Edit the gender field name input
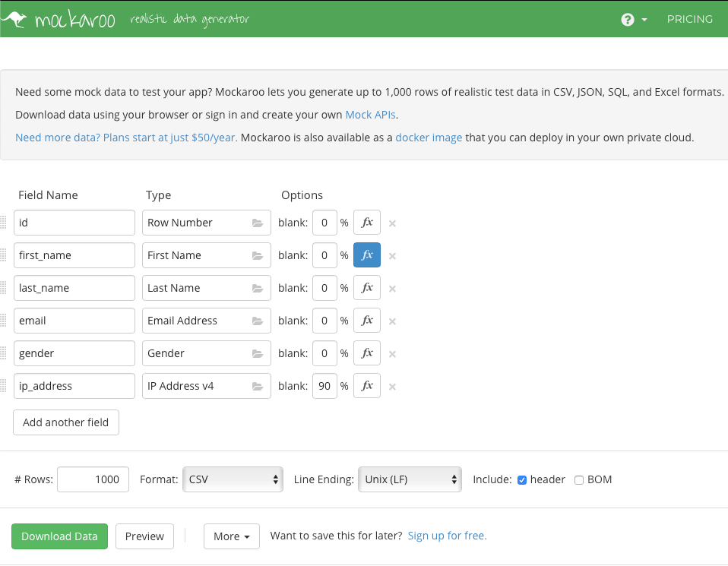Viewport: 728px width, 566px height. [74, 353]
